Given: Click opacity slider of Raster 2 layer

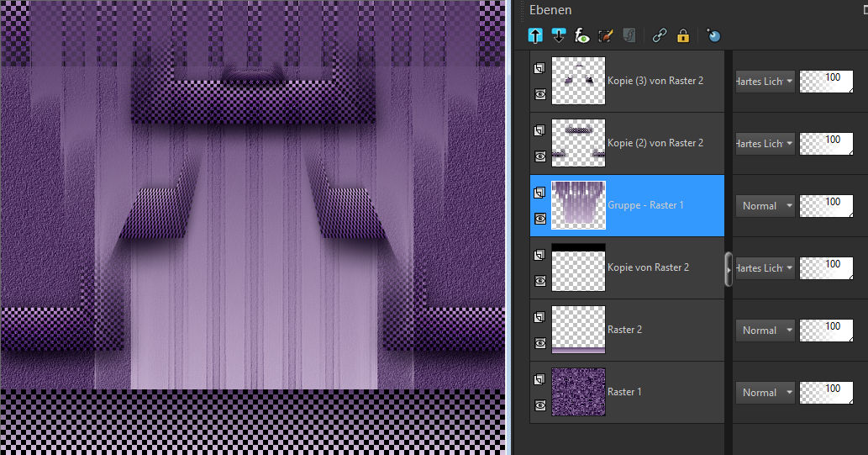Looking at the screenshot, I should click(x=826, y=331).
